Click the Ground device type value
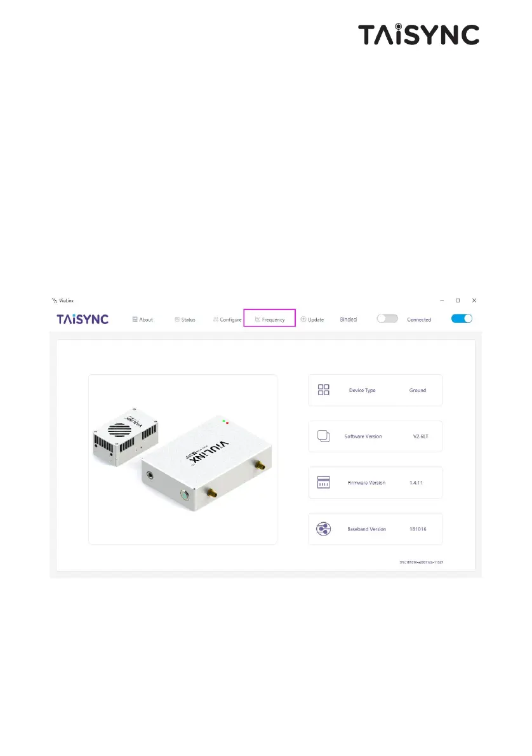The image size is (532, 756). pyautogui.click(x=418, y=390)
